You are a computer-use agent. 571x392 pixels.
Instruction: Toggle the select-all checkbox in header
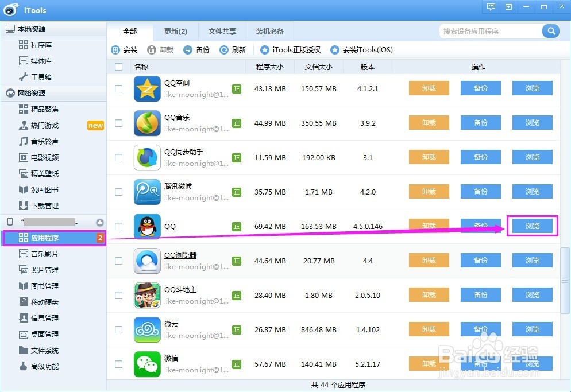(118, 67)
